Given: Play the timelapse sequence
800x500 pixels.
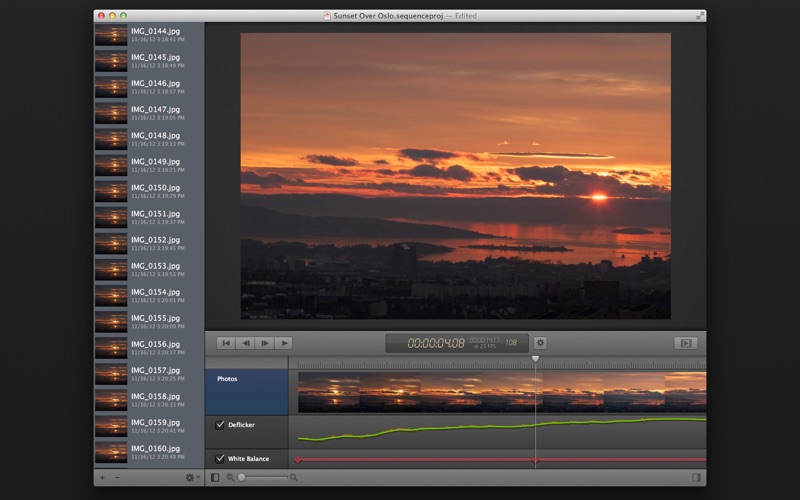Looking at the screenshot, I should tap(284, 343).
